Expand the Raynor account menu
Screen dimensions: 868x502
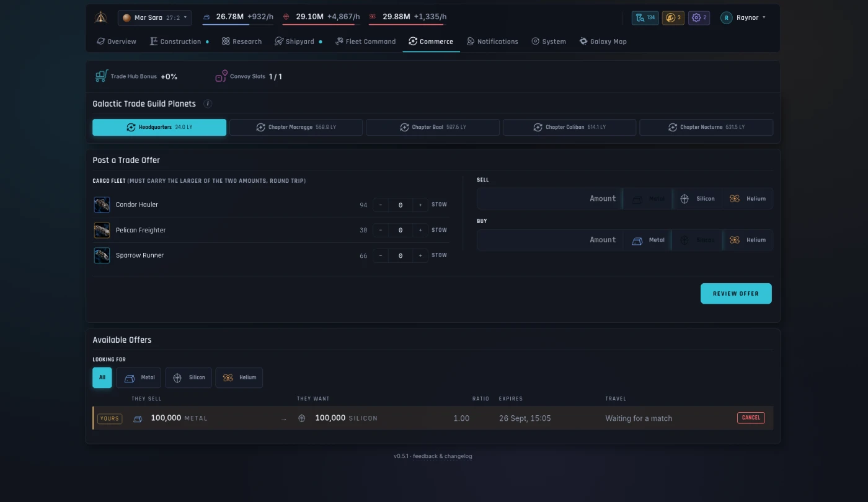tap(743, 18)
